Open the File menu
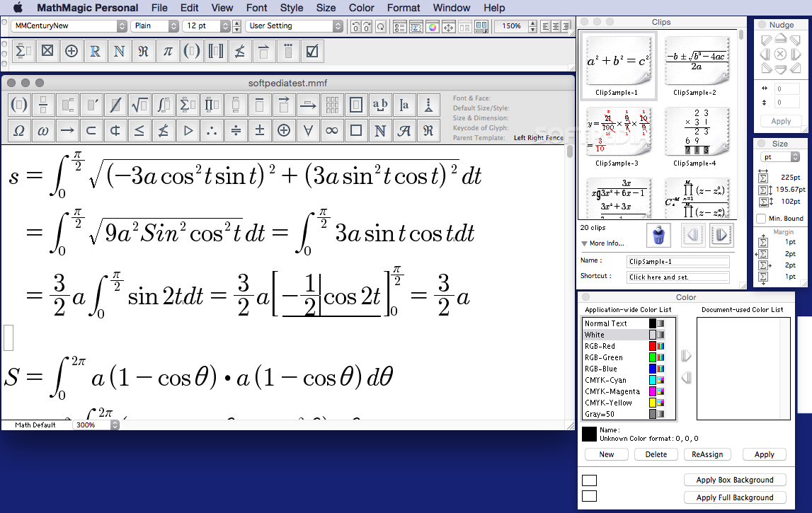 (159, 8)
